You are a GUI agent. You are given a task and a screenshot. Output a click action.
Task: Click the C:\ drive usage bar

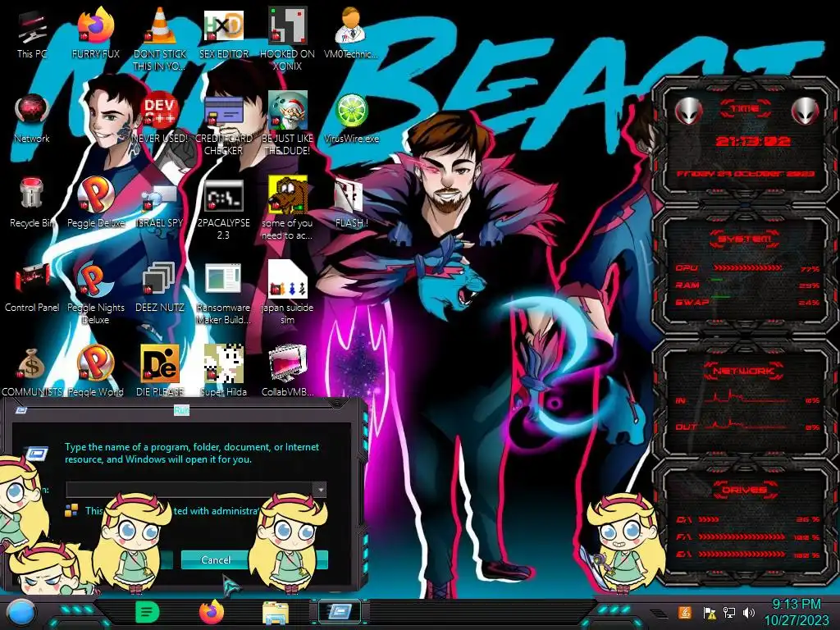709,519
